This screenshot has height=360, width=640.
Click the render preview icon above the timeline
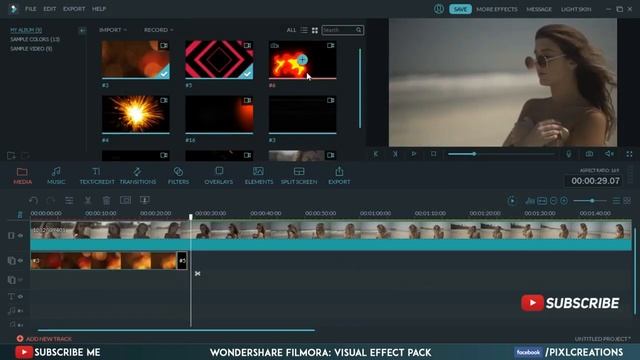[x=512, y=200]
